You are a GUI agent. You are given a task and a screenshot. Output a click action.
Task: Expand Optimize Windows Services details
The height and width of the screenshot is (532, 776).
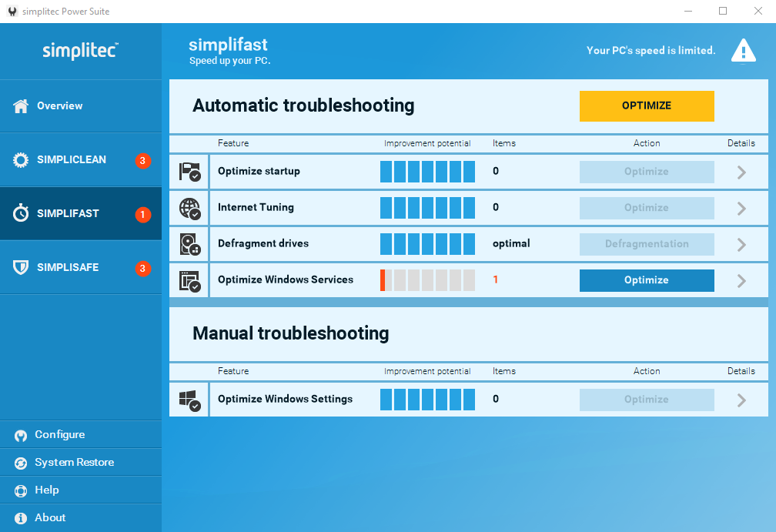(x=741, y=280)
